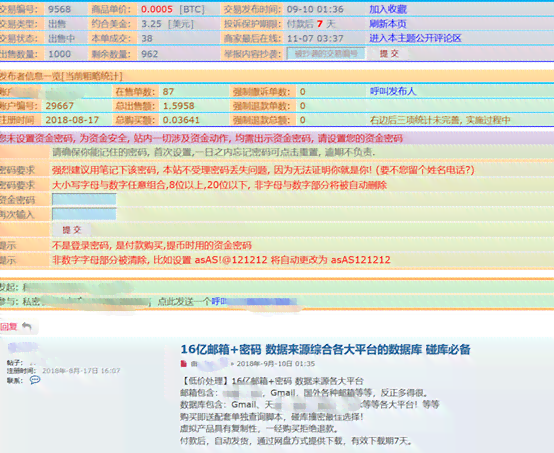Image resolution: width=554 pixels, height=453 pixels.
Task: Select total sales value 1.5958
Action: pos(178,106)
